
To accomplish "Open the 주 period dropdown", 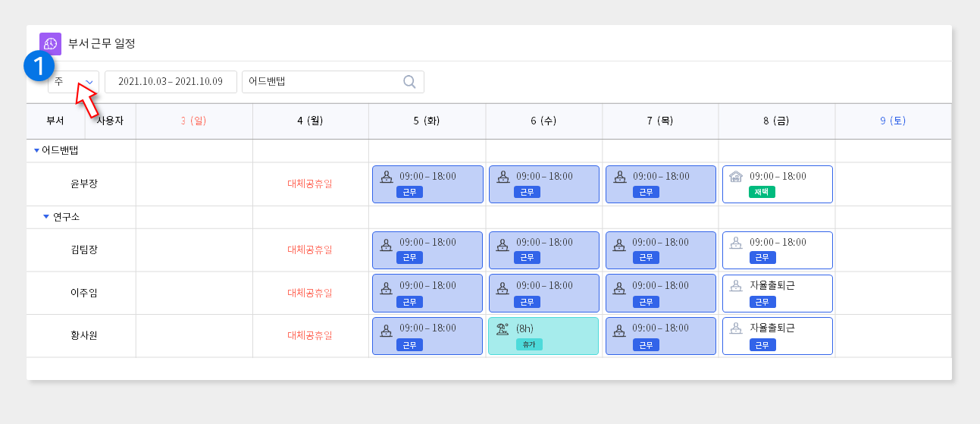I will click(74, 82).
